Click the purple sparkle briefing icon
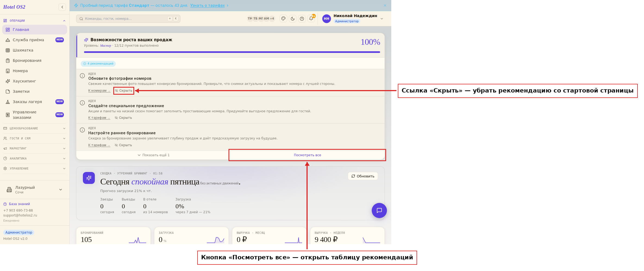 pyautogui.click(x=89, y=178)
